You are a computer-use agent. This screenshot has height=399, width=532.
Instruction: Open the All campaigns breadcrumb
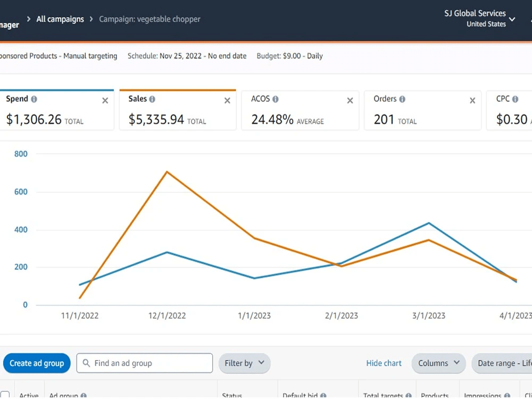60,19
